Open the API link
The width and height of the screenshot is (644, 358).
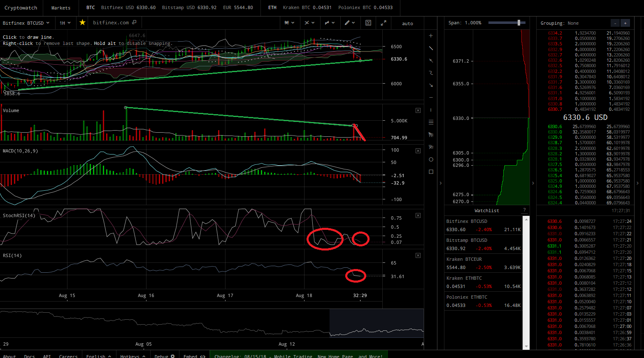tap(47, 356)
